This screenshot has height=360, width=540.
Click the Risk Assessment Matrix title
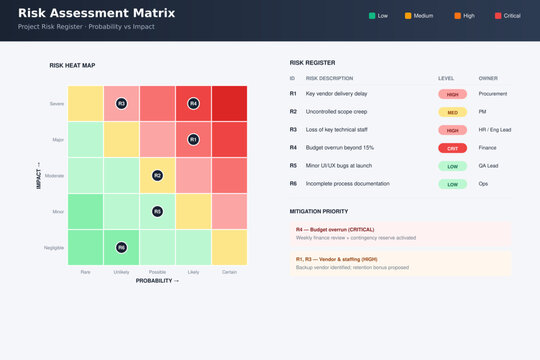point(96,13)
